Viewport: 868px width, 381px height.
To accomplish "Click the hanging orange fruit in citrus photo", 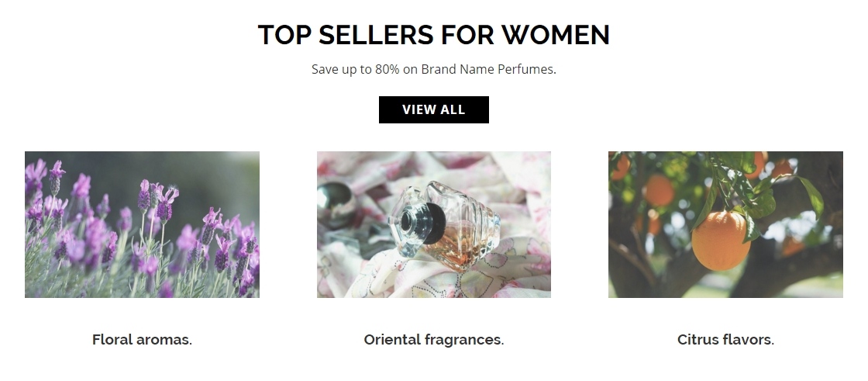I will (719, 239).
